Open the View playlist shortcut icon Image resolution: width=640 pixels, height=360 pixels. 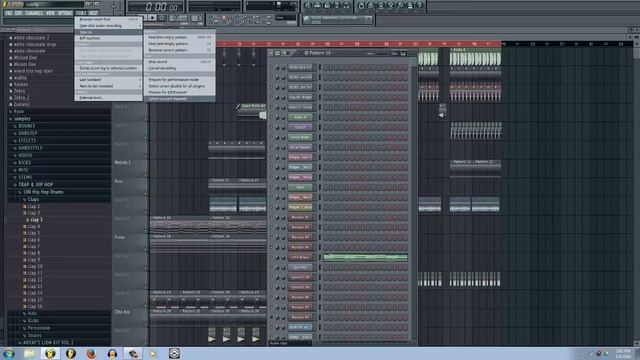point(307,5)
